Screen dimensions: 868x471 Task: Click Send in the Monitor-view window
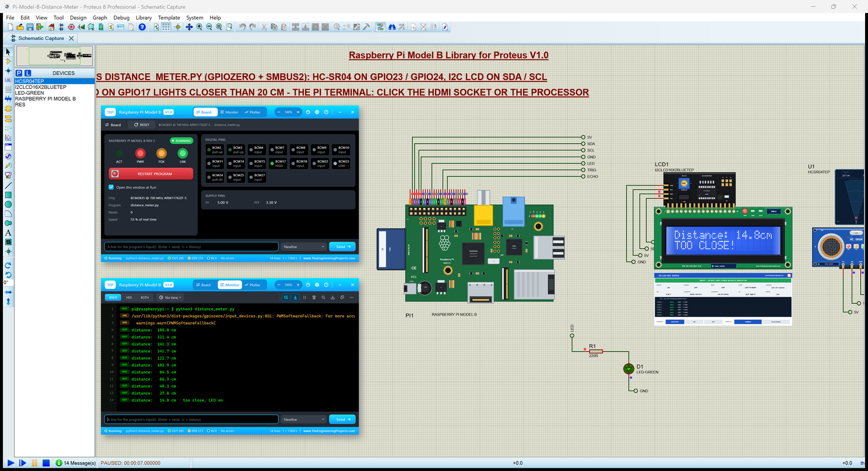pos(342,419)
